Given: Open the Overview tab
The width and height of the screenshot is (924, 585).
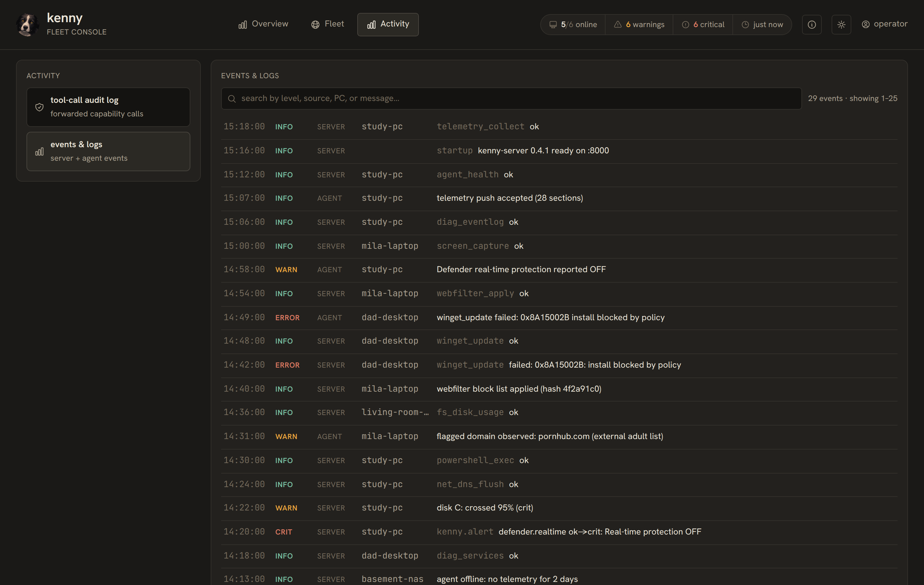Looking at the screenshot, I should [x=263, y=24].
